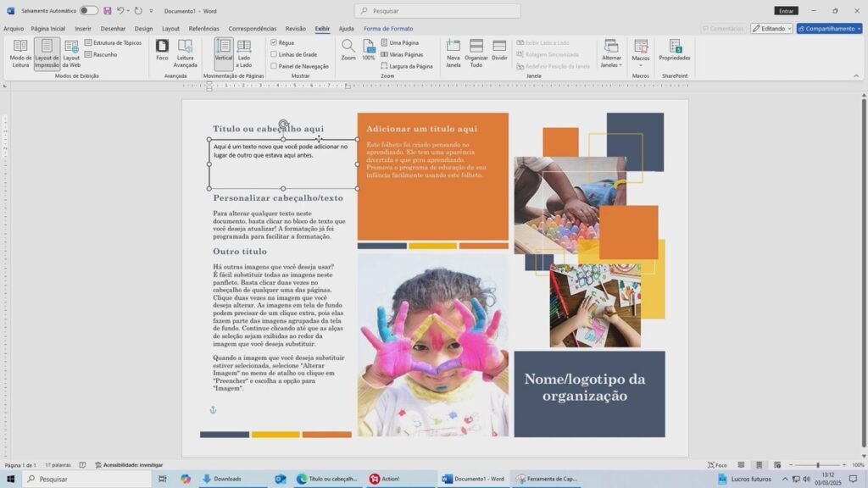The height and width of the screenshot is (488, 868).
Task: Switch to Layout da Web view
Action: [71, 53]
